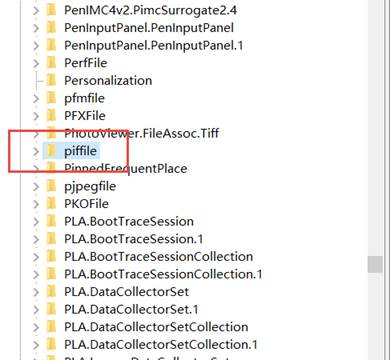Select the PinnedFrequentPlace key
Screen dimensions: 390x360
[x=126, y=168]
